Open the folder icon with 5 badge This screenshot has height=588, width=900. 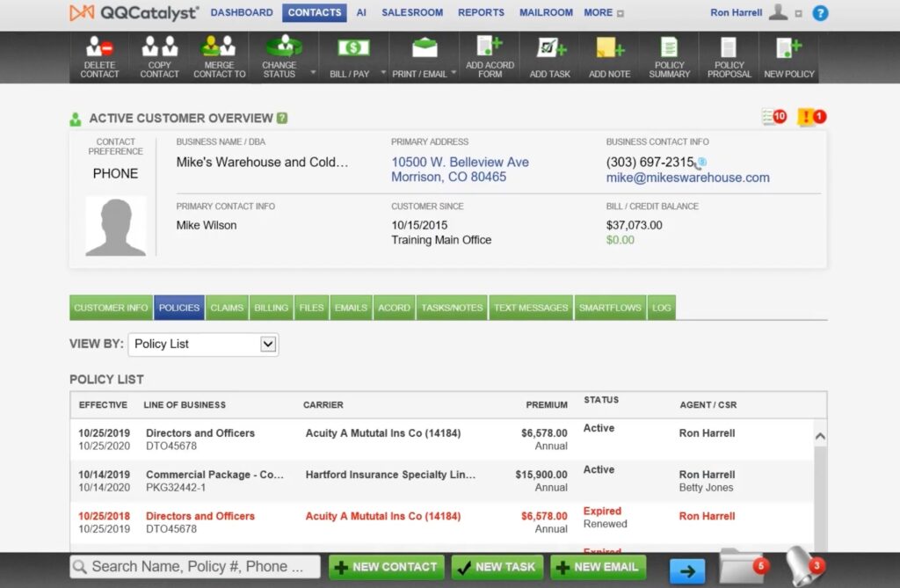[x=744, y=567]
